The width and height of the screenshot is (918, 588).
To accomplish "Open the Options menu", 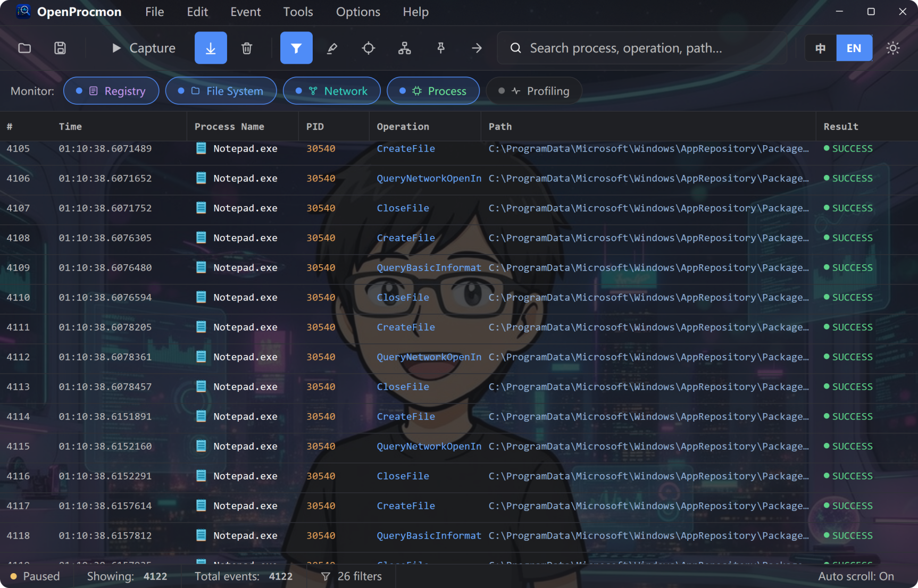I will tap(358, 12).
